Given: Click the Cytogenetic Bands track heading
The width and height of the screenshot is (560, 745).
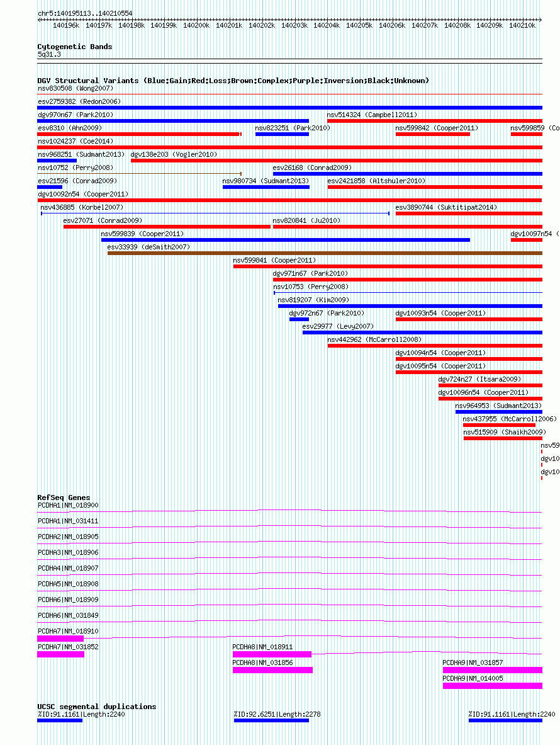Looking at the screenshot, I should (x=75, y=47).
